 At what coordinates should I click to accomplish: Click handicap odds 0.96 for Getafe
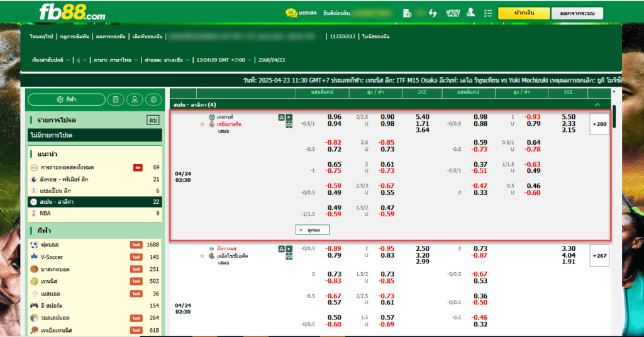click(x=335, y=117)
